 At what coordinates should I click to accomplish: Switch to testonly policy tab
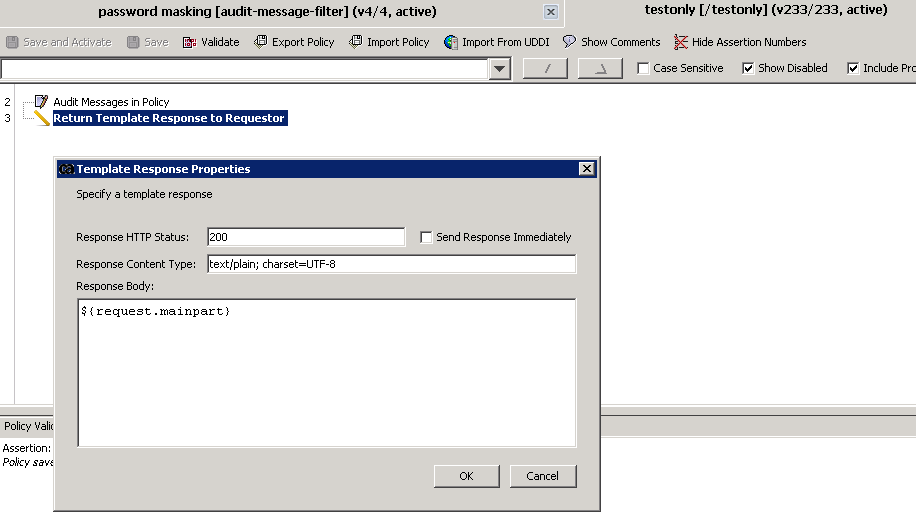tap(766, 10)
